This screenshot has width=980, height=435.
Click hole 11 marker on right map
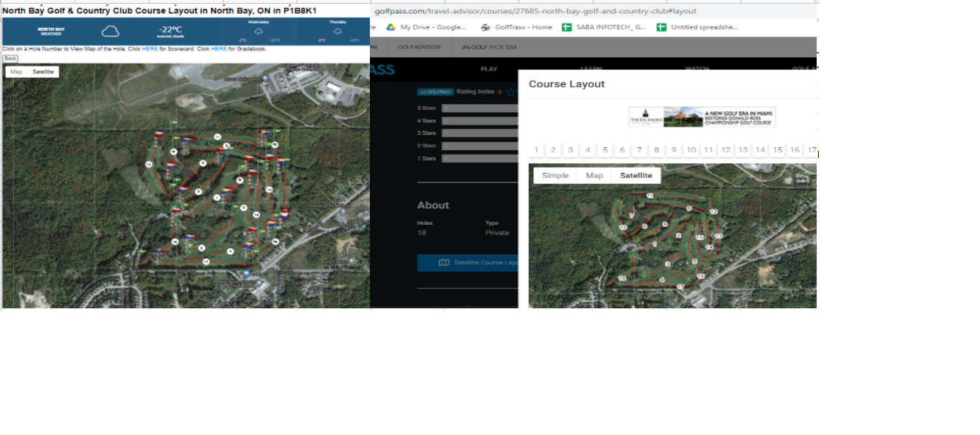650,196
